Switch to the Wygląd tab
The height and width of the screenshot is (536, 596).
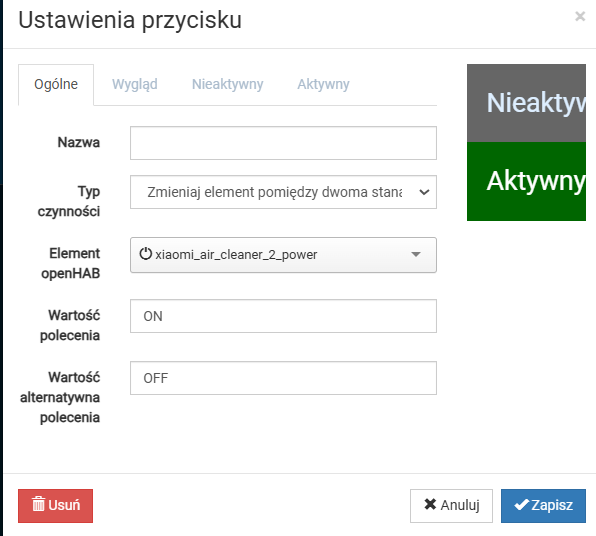[135, 84]
